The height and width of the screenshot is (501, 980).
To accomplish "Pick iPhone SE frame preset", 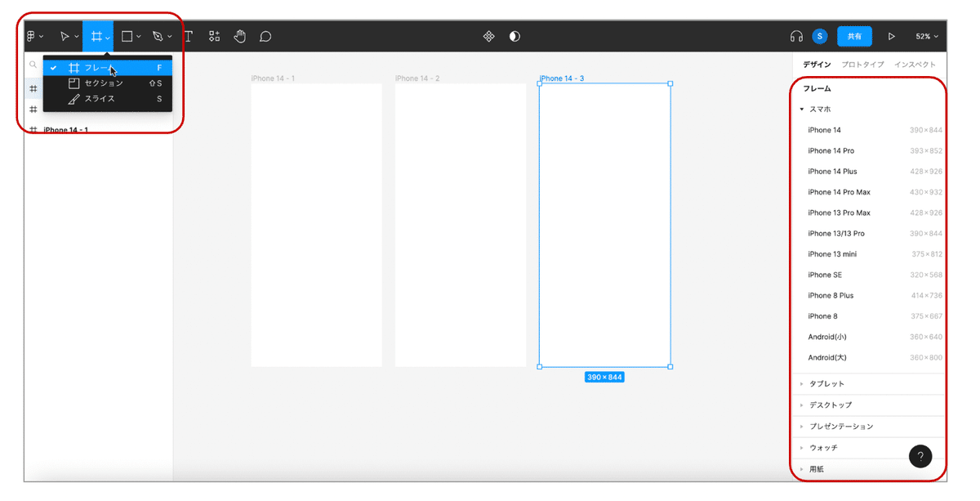I will click(x=870, y=275).
